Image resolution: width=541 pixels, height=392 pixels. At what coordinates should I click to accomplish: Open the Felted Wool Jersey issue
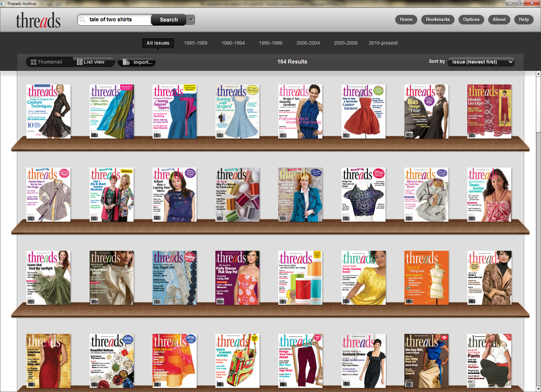[x=112, y=278]
